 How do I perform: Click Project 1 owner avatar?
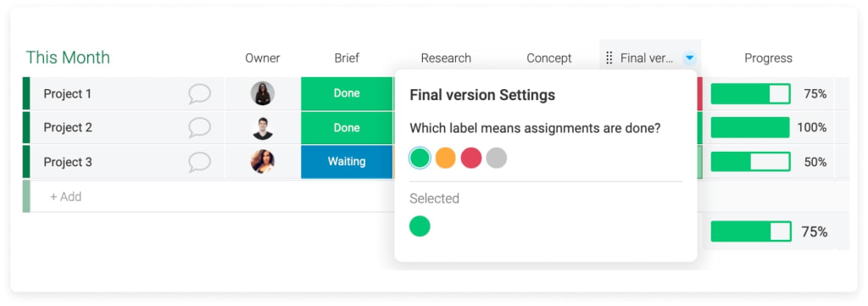coord(263,93)
